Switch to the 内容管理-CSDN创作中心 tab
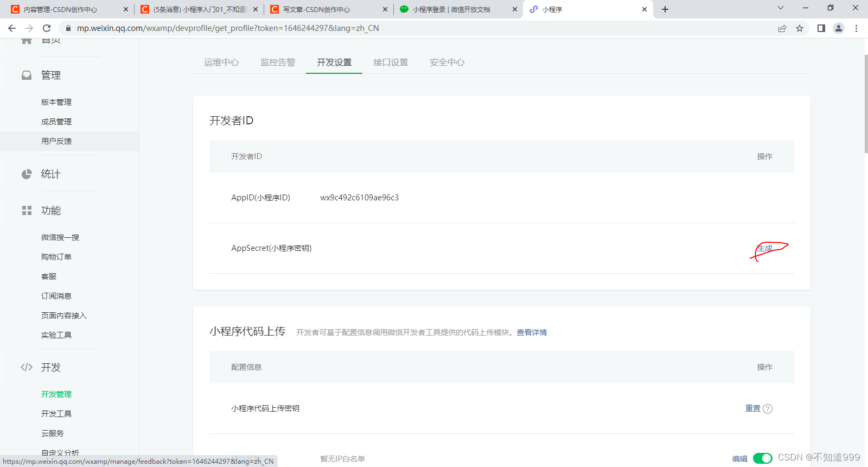Image resolution: width=868 pixels, height=467 pixels. [61, 9]
